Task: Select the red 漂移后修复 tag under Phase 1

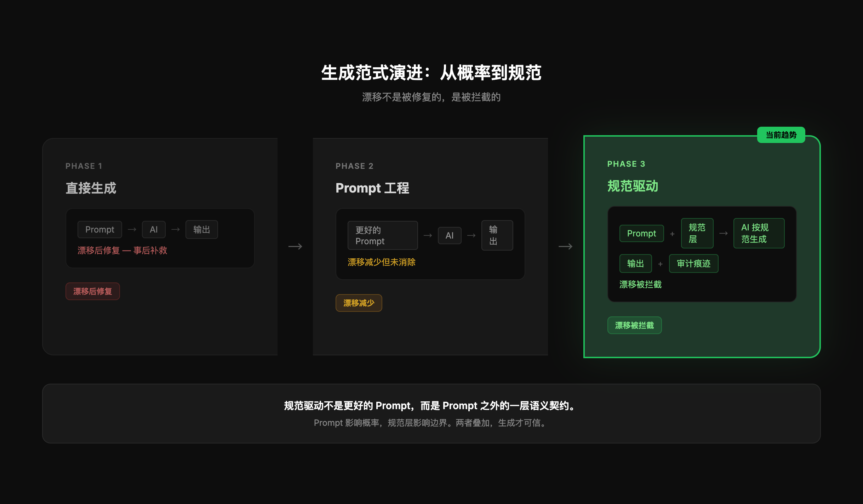Action: pos(92,291)
